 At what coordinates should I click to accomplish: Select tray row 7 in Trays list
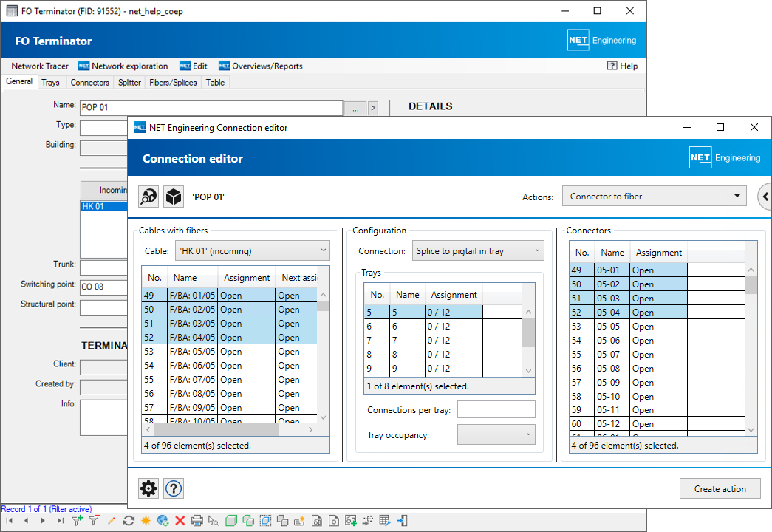tap(443, 340)
